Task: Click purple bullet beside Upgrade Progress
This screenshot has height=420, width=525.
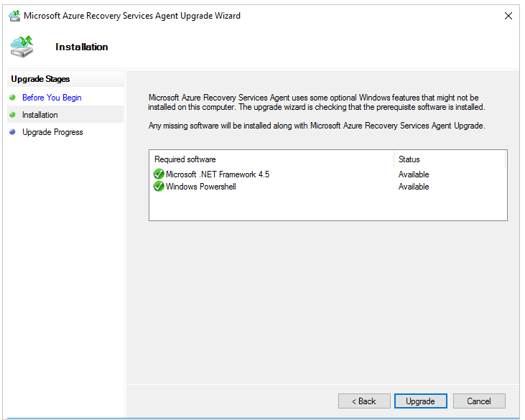Action: [x=12, y=132]
